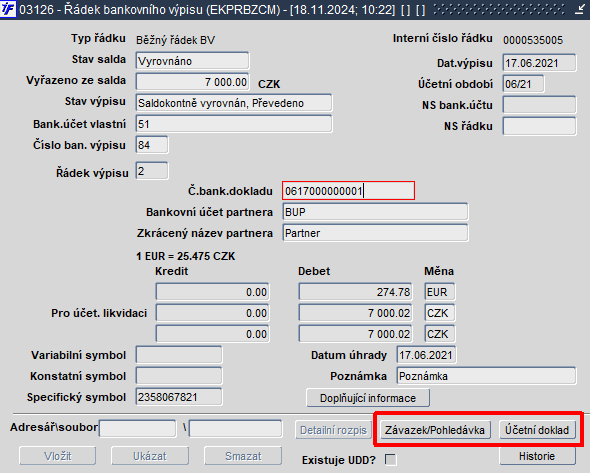Click the Pro účet. likvidaci Kredit field

[212, 313]
